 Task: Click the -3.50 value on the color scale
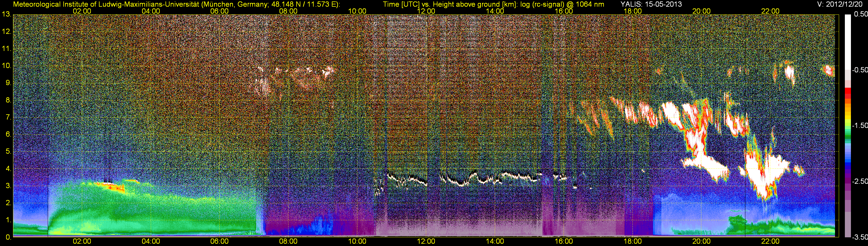click(860, 237)
